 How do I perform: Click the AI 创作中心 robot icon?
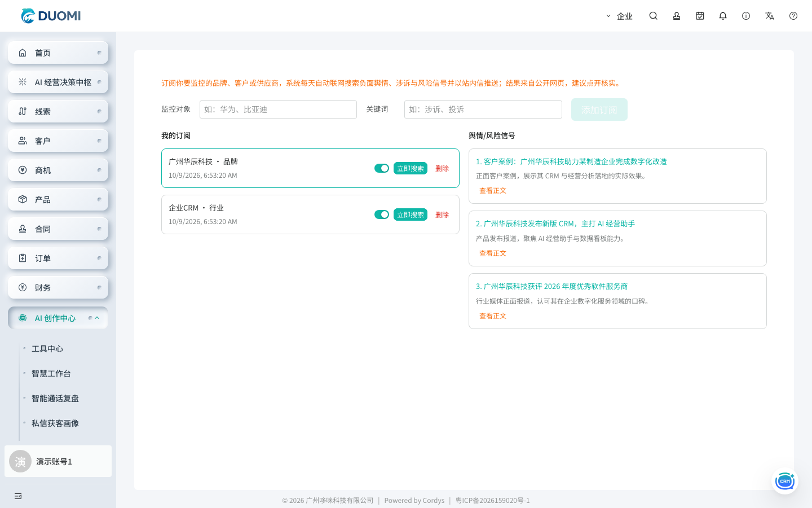click(x=23, y=318)
